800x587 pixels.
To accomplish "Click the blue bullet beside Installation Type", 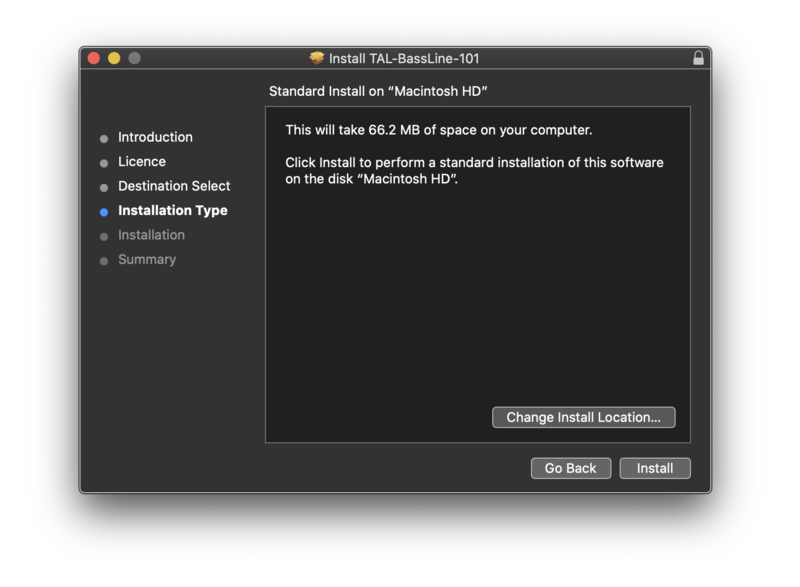I will (104, 212).
